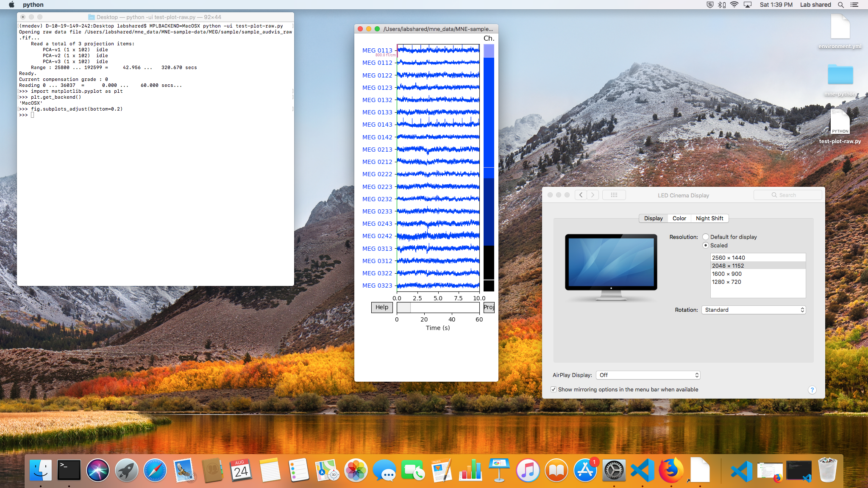Select Default for display resolution
Image resolution: width=868 pixels, height=488 pixels.
pyautogui.click(x=706, y=237)
